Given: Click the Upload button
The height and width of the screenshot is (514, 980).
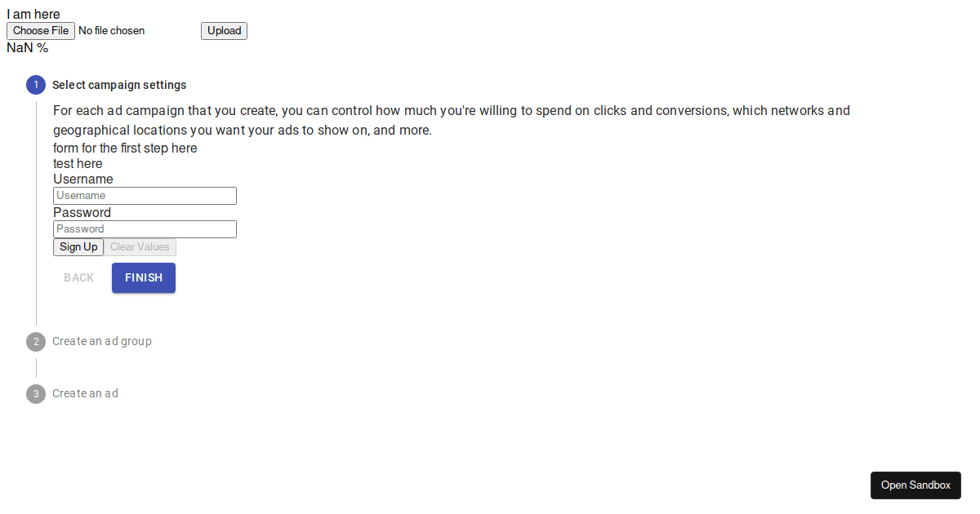Looking at the screenshot, I should click(x=224, y=31).
